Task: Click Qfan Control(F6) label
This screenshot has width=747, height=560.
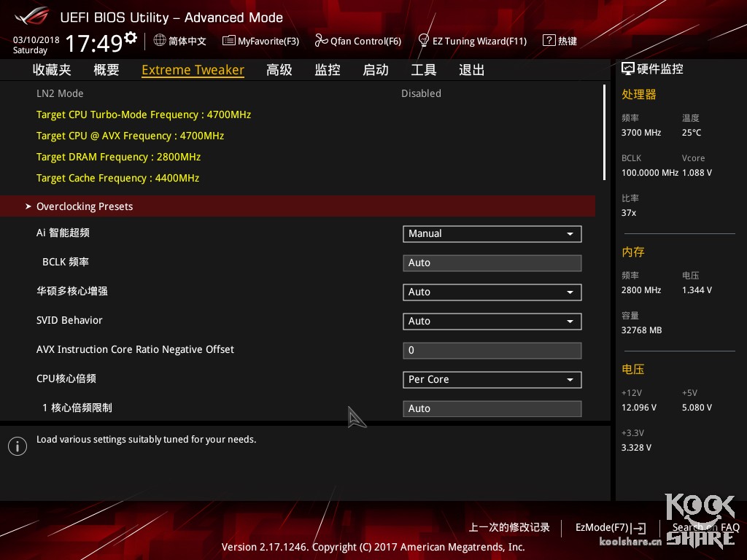Action: [x=366, y=41]
